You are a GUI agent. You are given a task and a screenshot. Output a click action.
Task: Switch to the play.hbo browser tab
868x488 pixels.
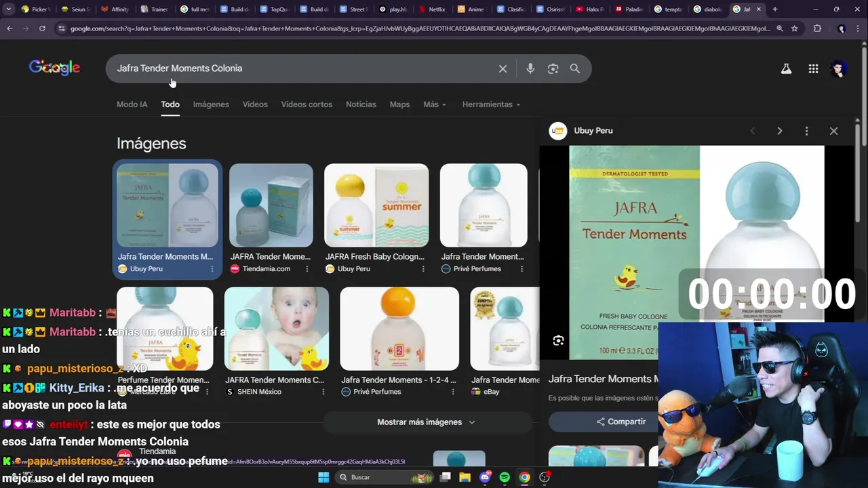[x=393, y=9]
